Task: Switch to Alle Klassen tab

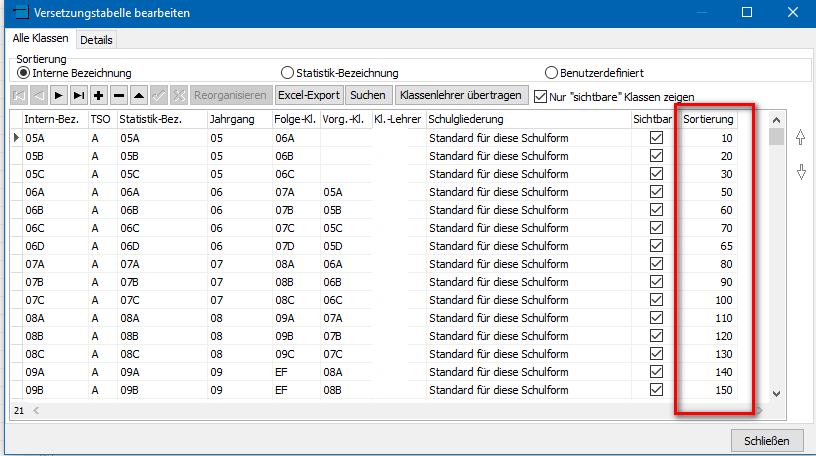Action: pyautogui.click(x=41, y=39)
